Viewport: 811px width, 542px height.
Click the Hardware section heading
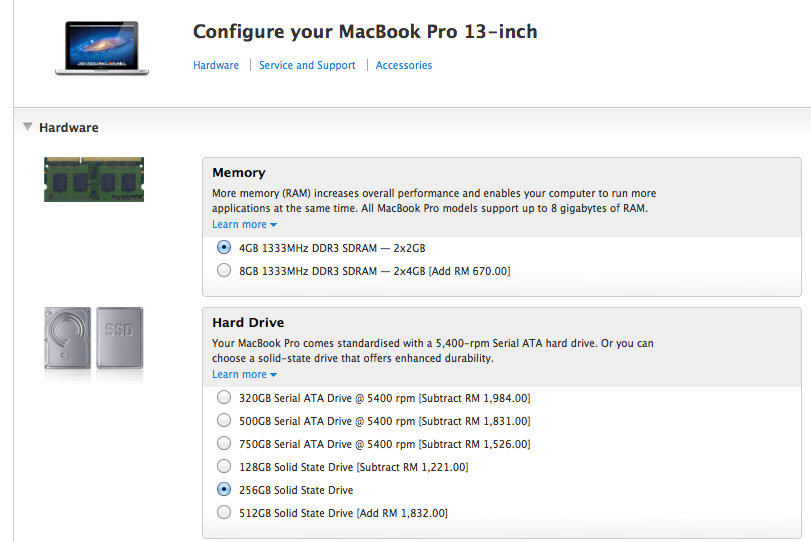click(68, 128)
